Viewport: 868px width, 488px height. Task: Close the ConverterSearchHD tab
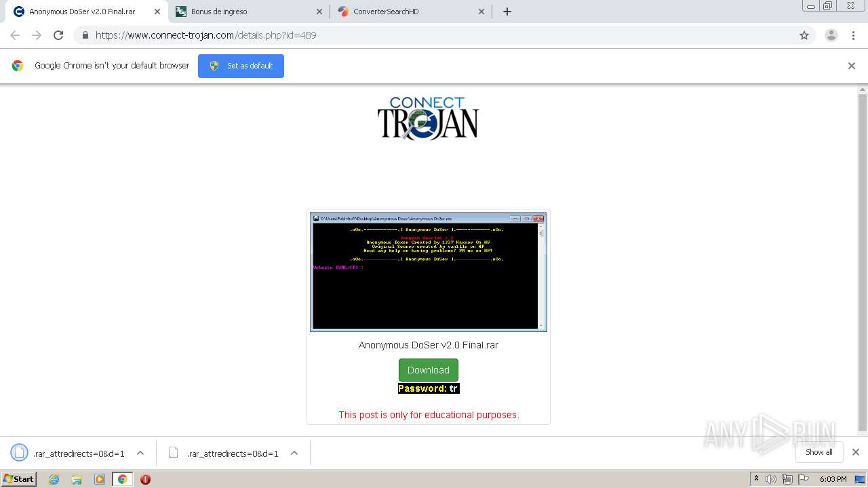[481, 12]
